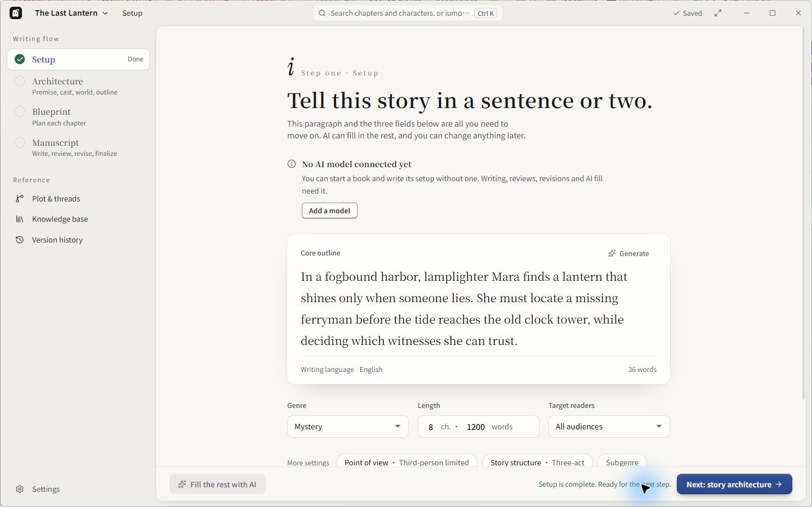Open Point of view setting chip

pos(407,463)
